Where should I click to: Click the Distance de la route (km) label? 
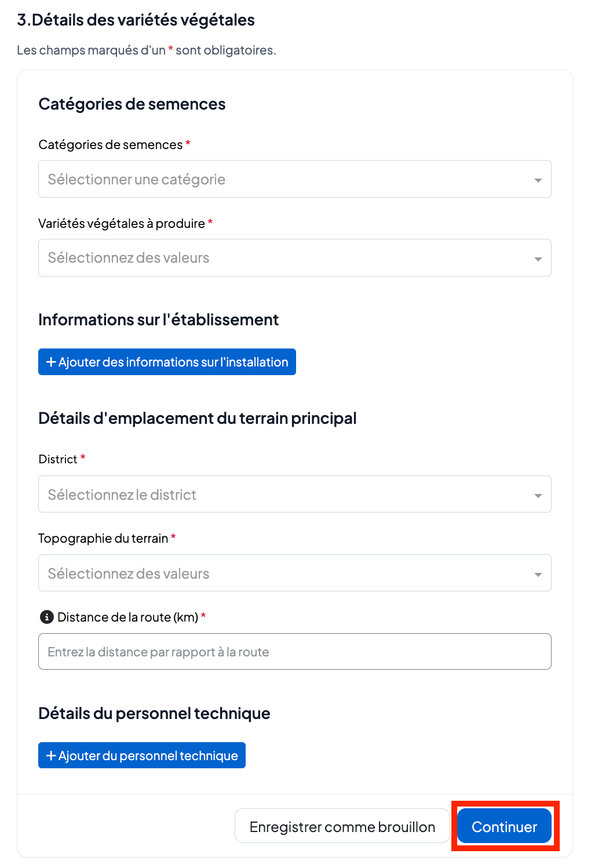[x=128, y=617]
